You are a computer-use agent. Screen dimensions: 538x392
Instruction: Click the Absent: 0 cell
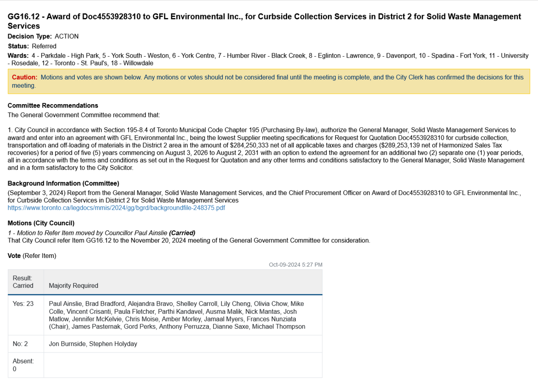click(x=23, y=365)
